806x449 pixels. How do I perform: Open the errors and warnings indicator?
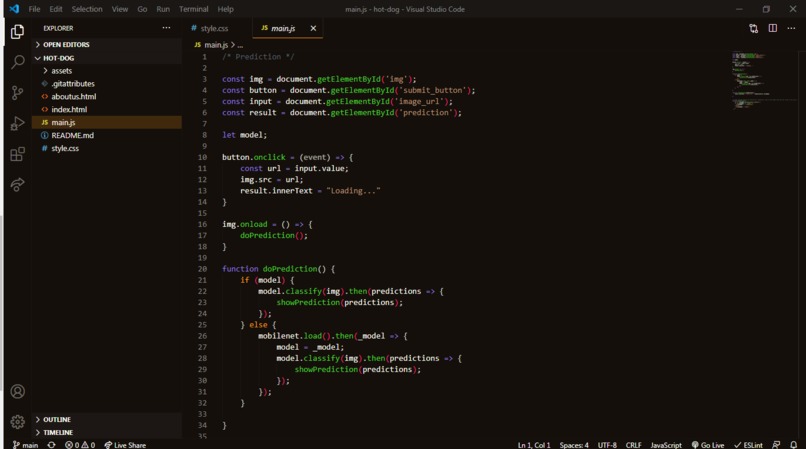(x=80, y=445)
